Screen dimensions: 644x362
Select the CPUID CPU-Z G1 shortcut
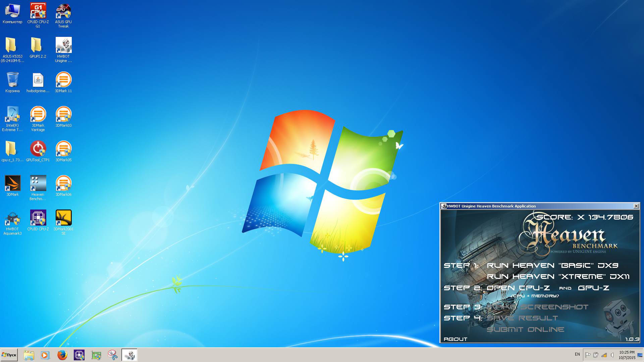[38, 15]
